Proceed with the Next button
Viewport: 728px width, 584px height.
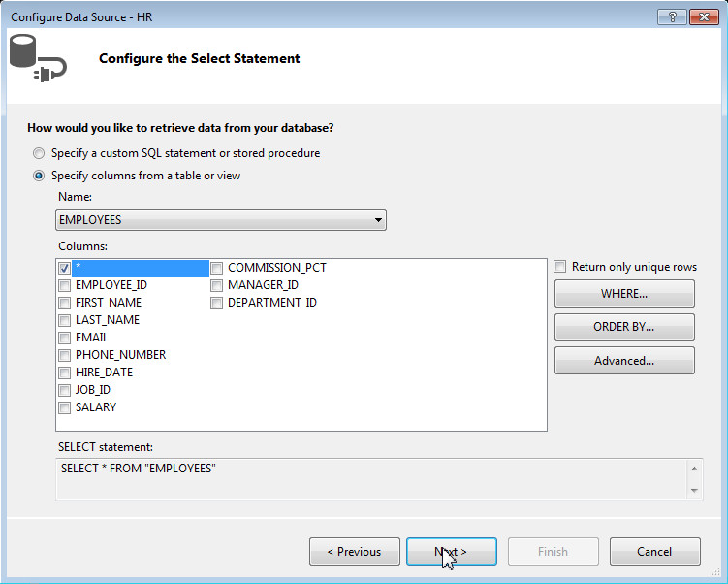[451, 552]
